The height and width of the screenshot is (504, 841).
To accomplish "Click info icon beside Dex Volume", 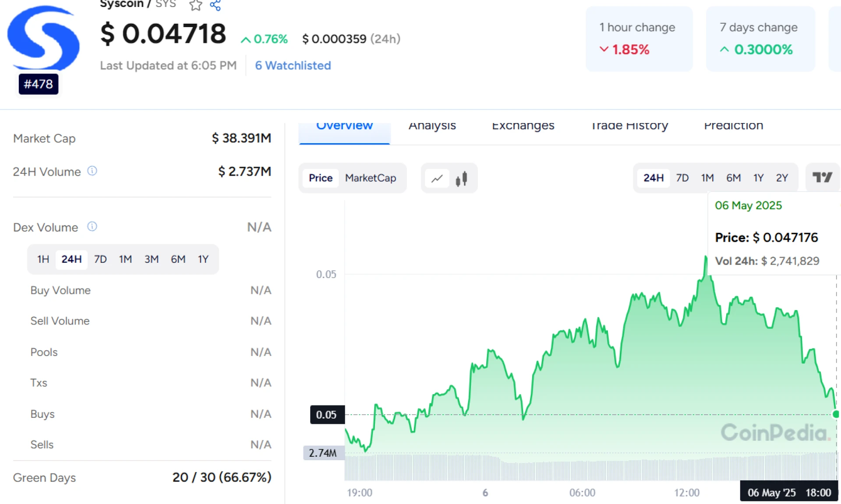I will pos(92,226).
